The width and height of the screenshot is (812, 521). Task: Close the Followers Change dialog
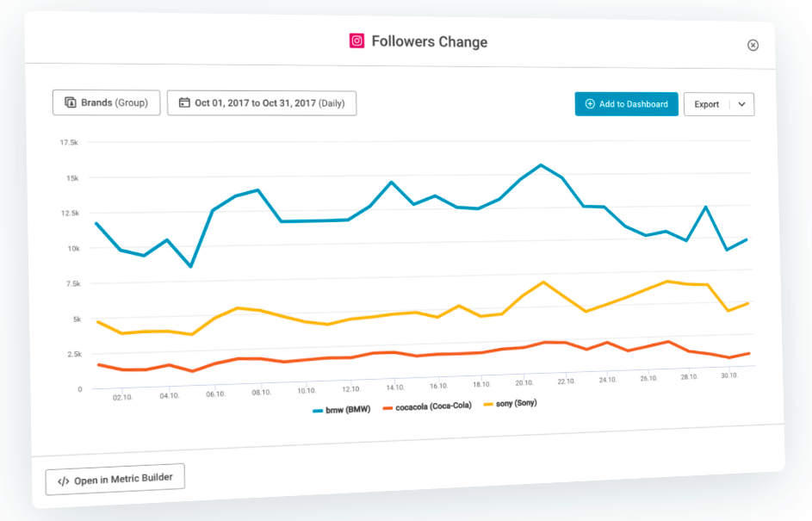pos(753,45)
